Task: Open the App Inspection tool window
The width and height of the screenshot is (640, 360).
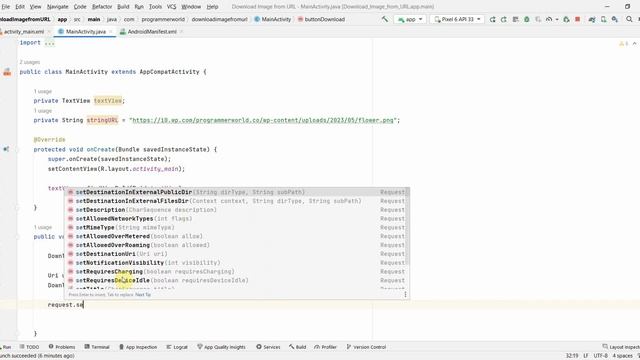Action: coord(138,347)
